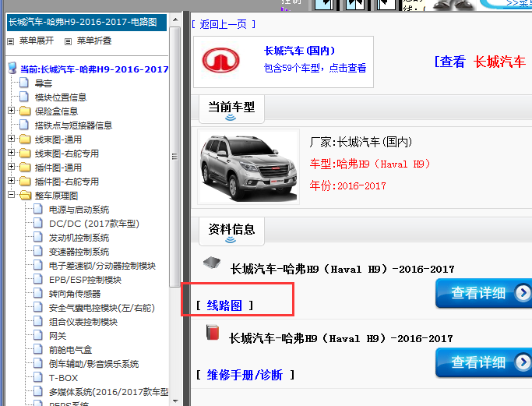The height and width of the screenshot is (406, 532).
Task: Click root node 当前:长城汽车-哈弗H9-2016-2017
Action: pos(94,69)
